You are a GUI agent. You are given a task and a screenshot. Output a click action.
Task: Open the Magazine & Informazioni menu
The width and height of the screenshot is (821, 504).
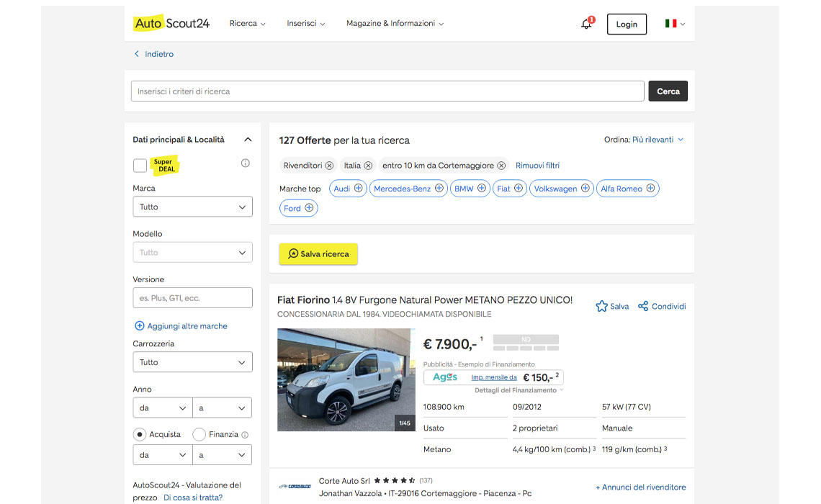(x=395, y=24)
